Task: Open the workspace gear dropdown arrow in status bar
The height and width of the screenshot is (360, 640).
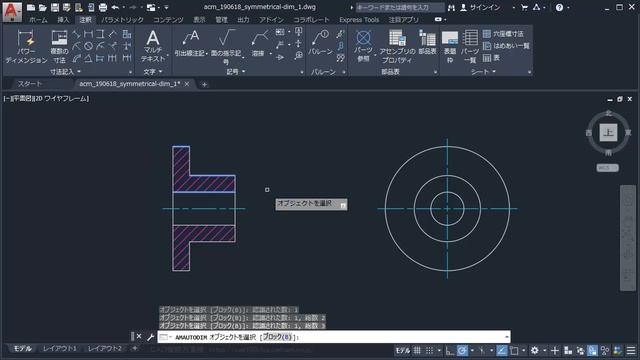Action: click(x=544, y=350)
